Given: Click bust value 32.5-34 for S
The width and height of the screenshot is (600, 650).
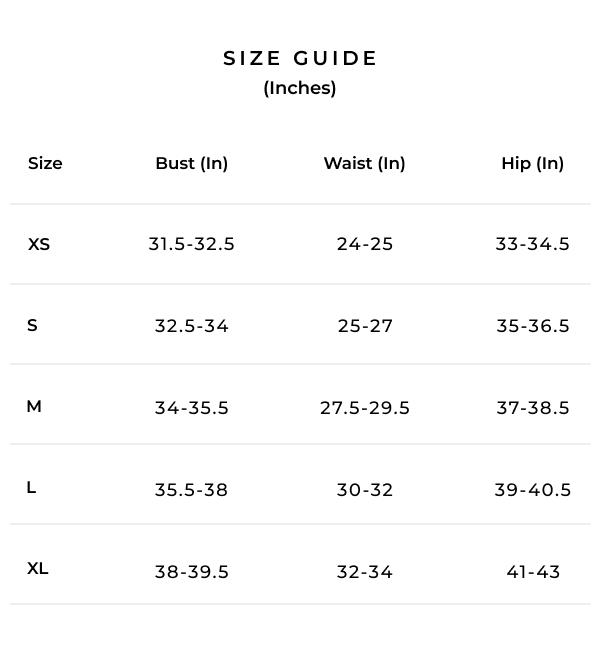Looking at the screenshot, I should tap(191, 326).
